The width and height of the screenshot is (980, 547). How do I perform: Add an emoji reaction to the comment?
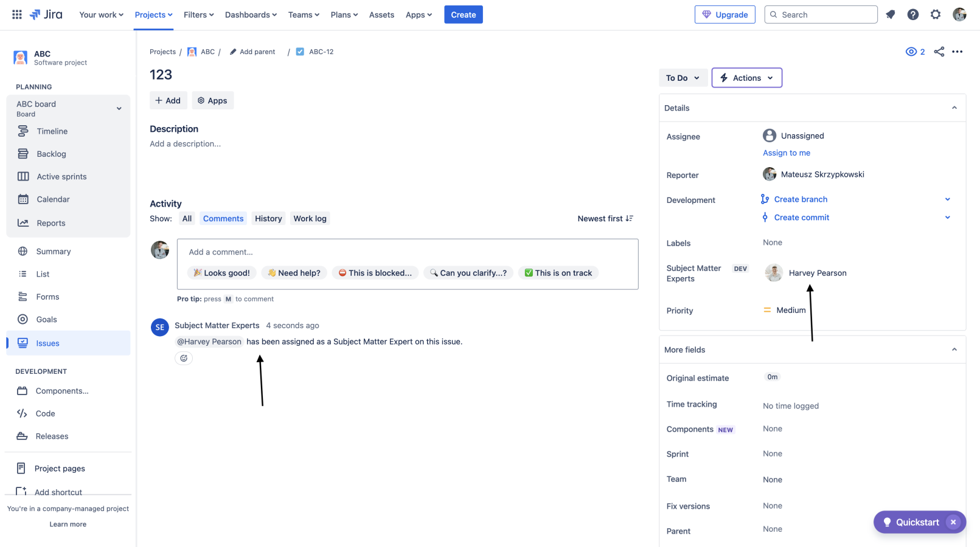[x=184, y=359]
